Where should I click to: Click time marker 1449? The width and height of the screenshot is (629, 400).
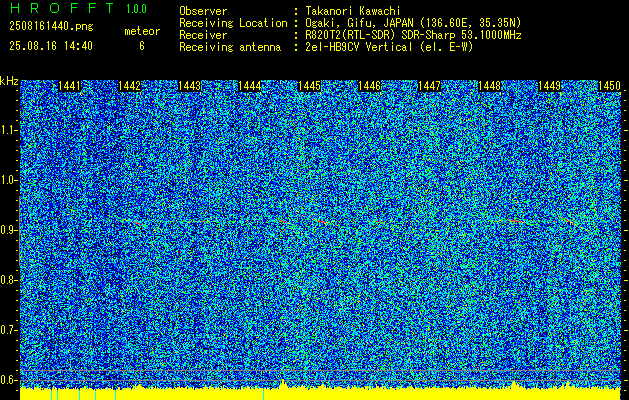tap(549, 86)
